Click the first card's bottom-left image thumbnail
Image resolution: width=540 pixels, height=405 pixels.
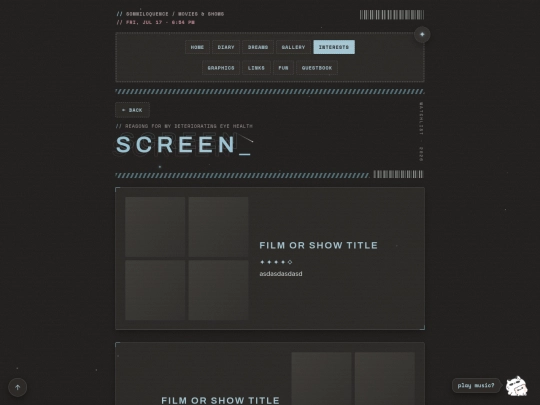[155, 290]
